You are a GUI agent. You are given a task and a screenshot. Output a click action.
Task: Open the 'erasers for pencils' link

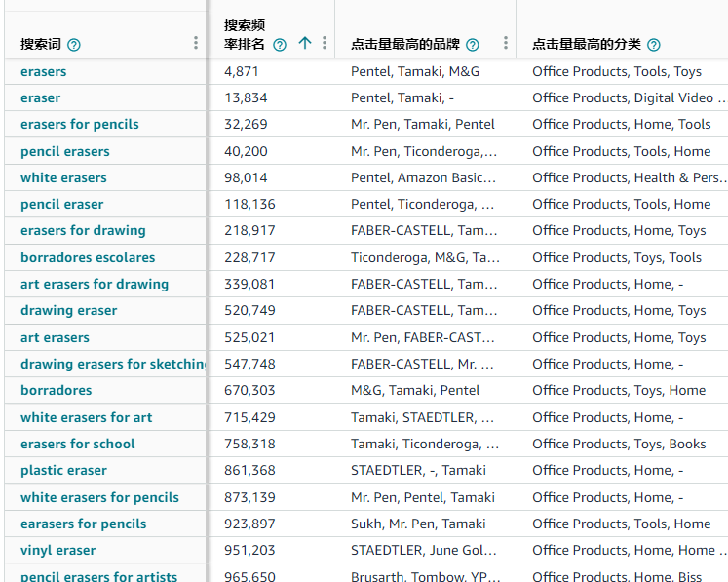point(79,124)
